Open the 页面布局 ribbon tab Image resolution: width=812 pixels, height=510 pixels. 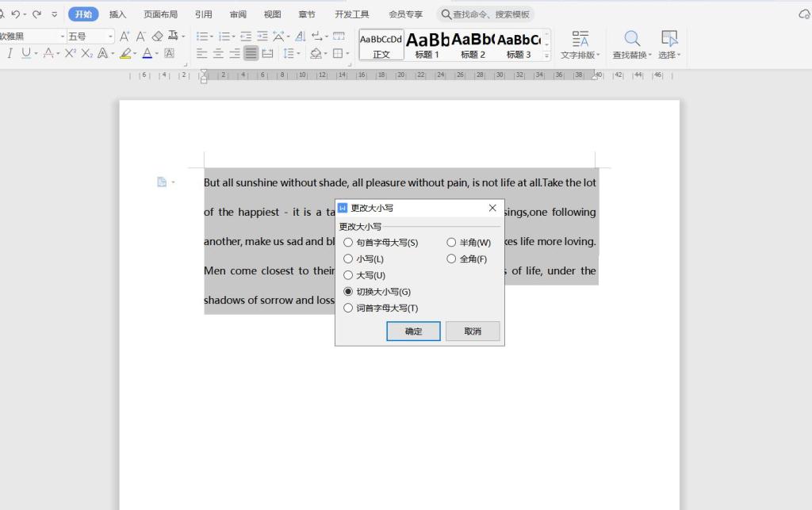coord(160,14)
